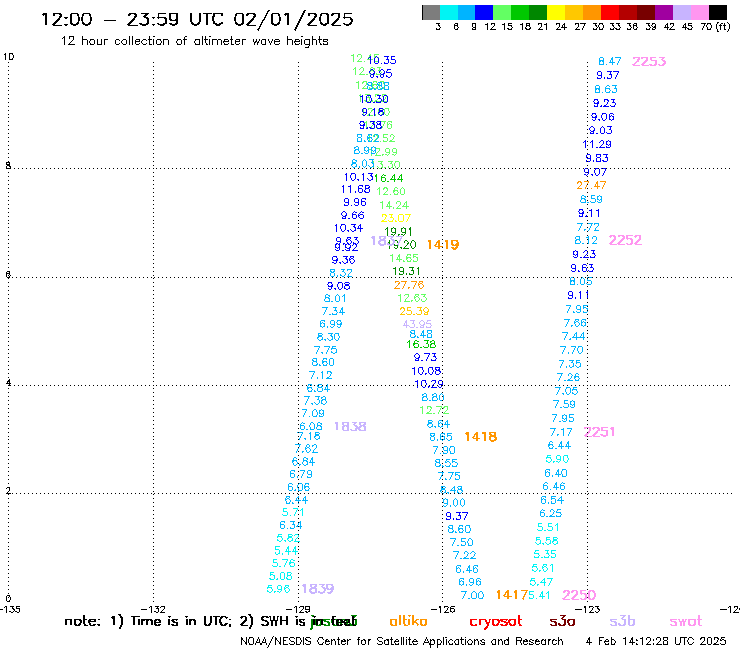Select the "swot" satellite label
The width and height of the screenshot is (740, 650).
pos(686,622)
